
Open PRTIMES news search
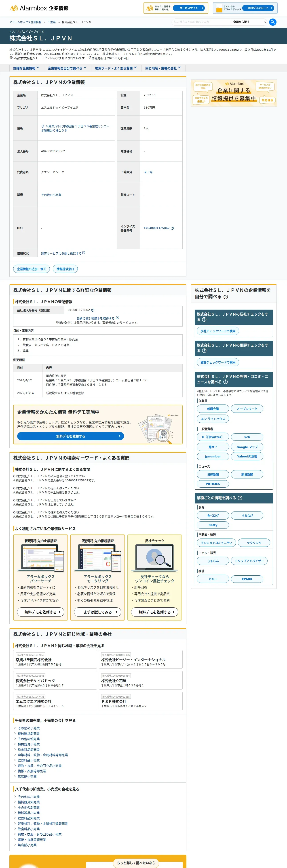click(x=213, y=484)
